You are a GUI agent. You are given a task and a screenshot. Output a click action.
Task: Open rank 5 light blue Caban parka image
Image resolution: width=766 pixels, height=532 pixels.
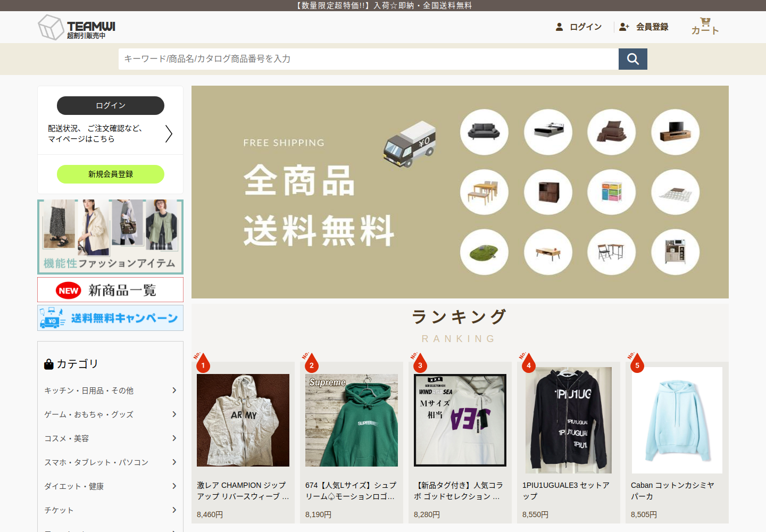(x=677, y=420)
